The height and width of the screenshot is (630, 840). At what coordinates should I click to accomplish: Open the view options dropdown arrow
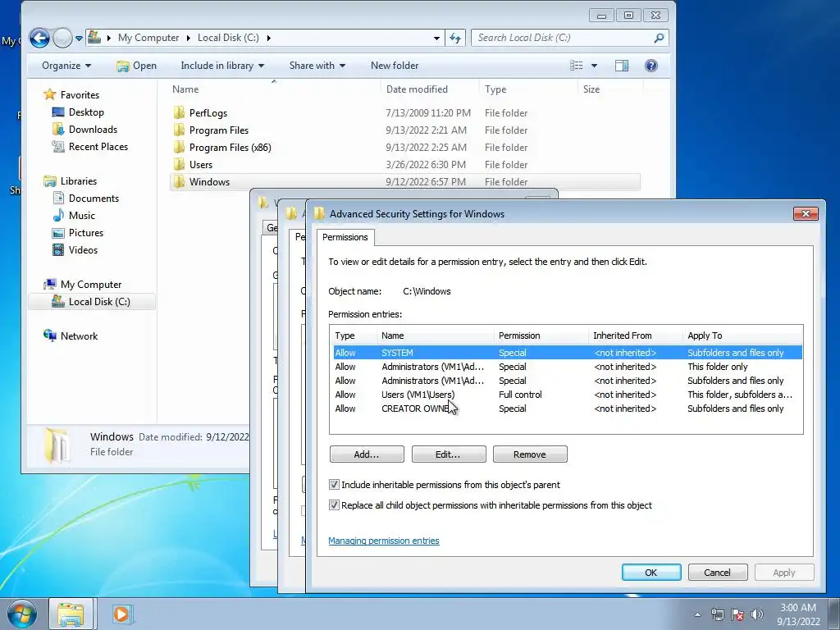(594, 66)
